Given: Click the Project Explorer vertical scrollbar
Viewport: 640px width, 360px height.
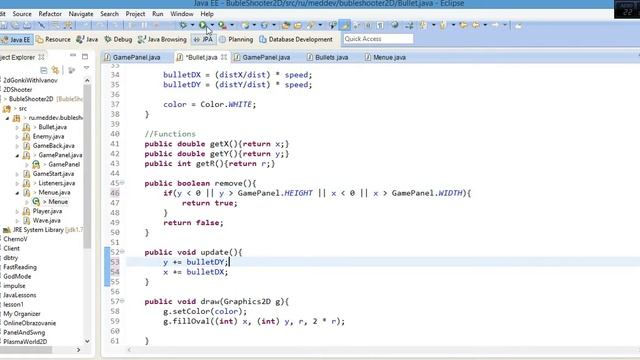Looking at the screenshot, I should click(87, 167).
